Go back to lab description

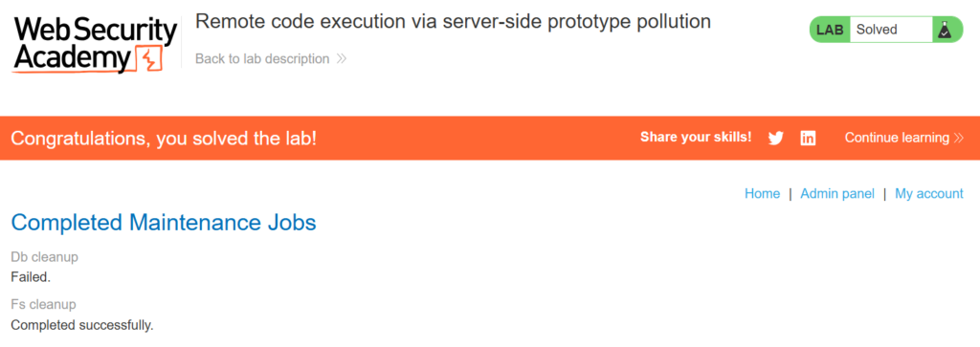(262, 58)
